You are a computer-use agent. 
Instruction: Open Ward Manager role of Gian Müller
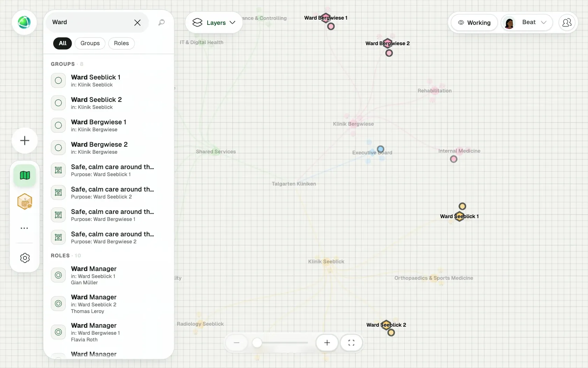pyautogui.click(x=108, y=275)
